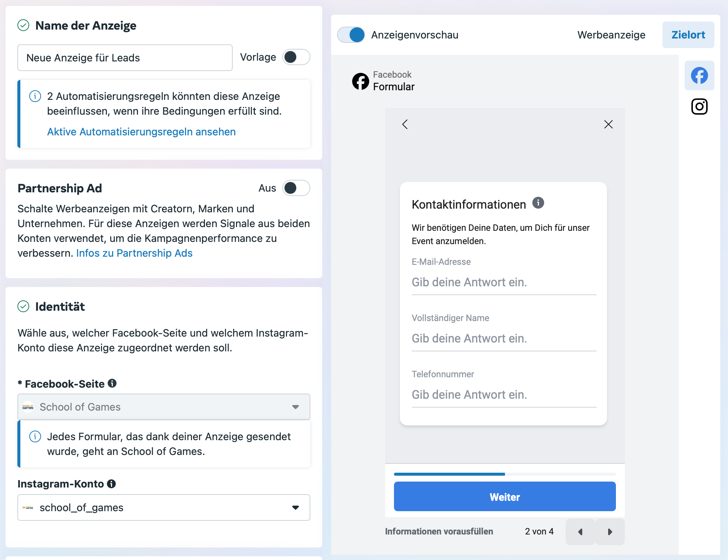Screen dimensions: 728x560
Task: Select the Zielort tab
Action: (x=688, y=35)
